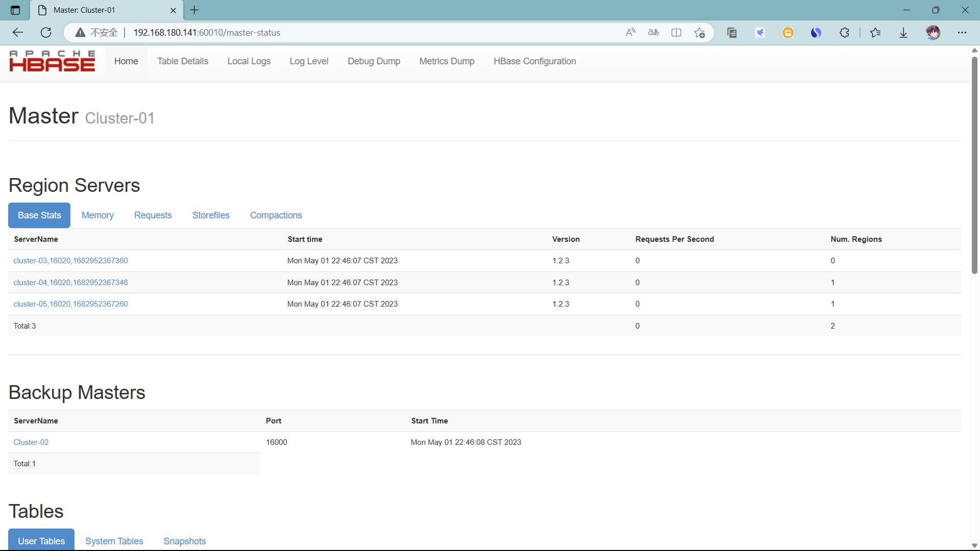Activate the read aloud icon
980x551 pixels.
[x=631, y=33]
